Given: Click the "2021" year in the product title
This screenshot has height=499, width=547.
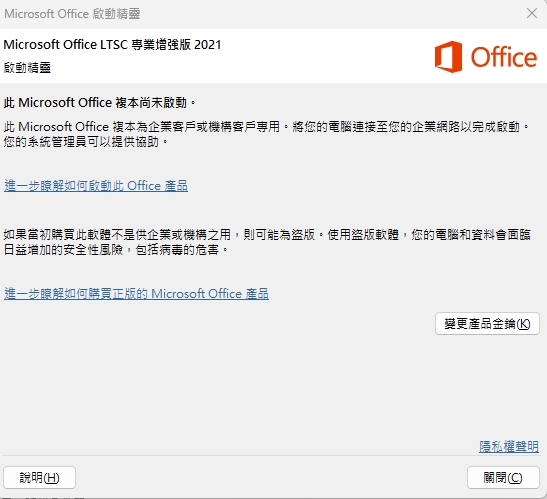Looking at the screenshot, I should pyautogui.click(x=208, y=45).
